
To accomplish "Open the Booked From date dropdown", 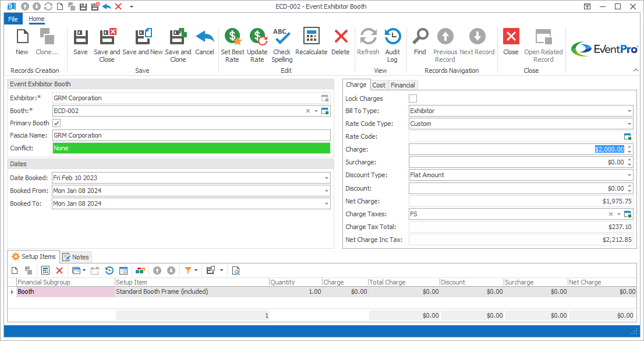I will (327, 191).
